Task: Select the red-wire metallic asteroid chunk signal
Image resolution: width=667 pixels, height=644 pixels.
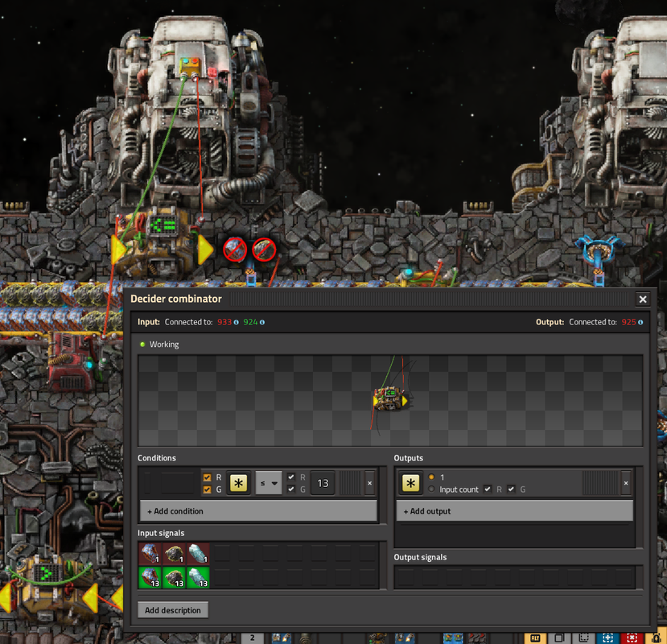Action: [150, 553]
